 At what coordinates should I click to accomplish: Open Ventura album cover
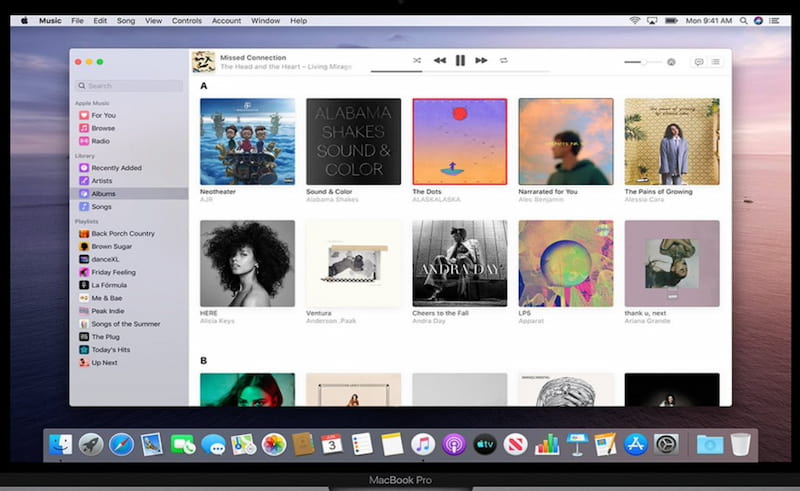(354, 263)
